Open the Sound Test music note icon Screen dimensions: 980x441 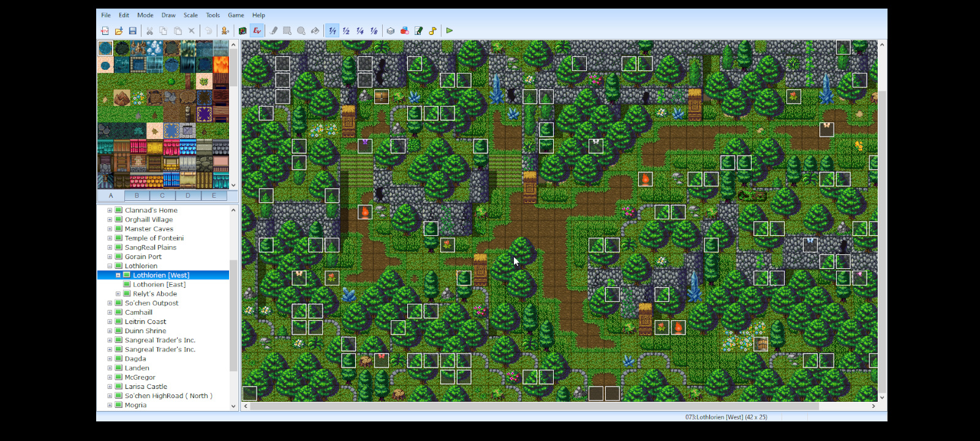[x=433, y=31]
